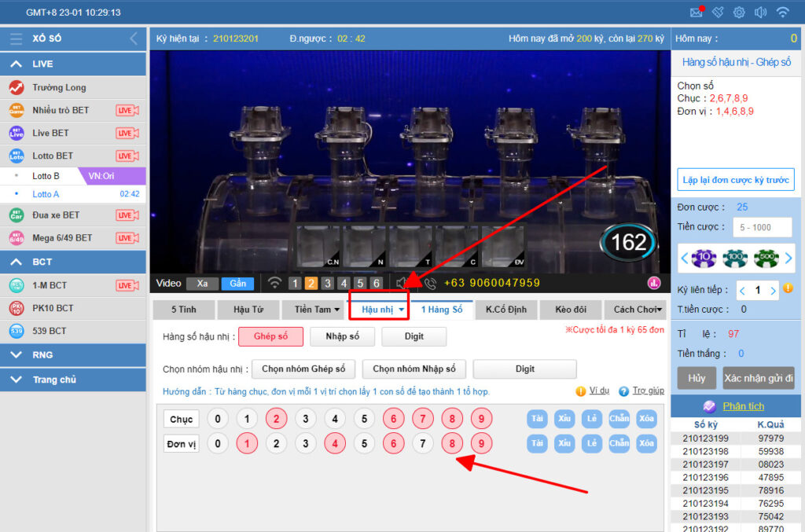Select the red 500 betting chip

pos(765,258)
